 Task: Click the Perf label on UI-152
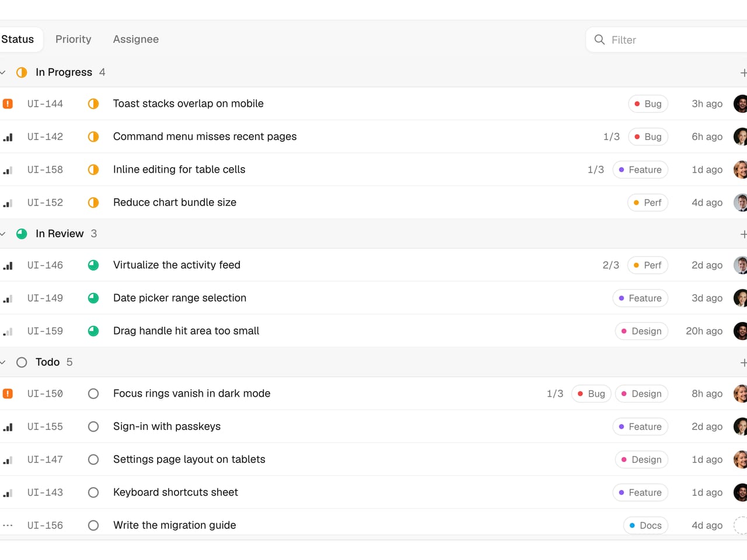(x=648, y=202)
